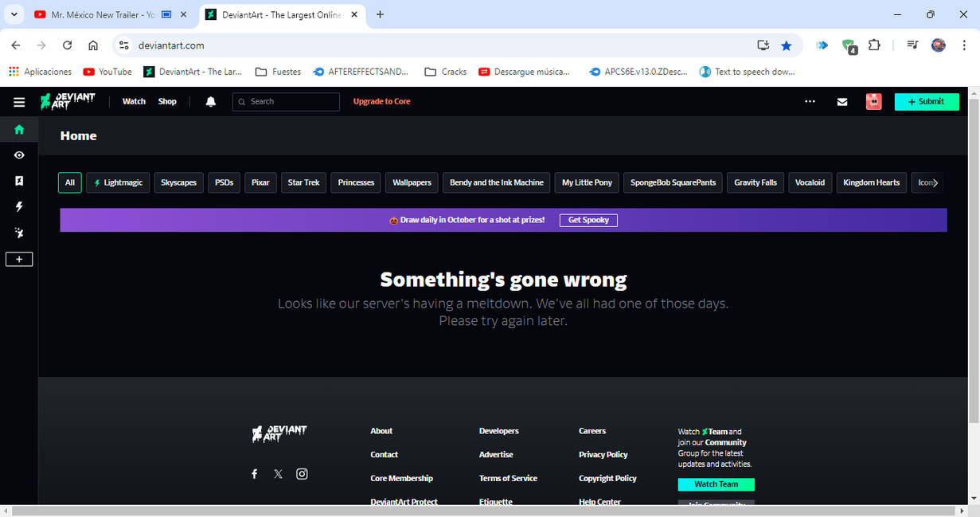This screenshot has height=517, width=980.
Task: Open the user avatar profile menu
Action: 873,102
